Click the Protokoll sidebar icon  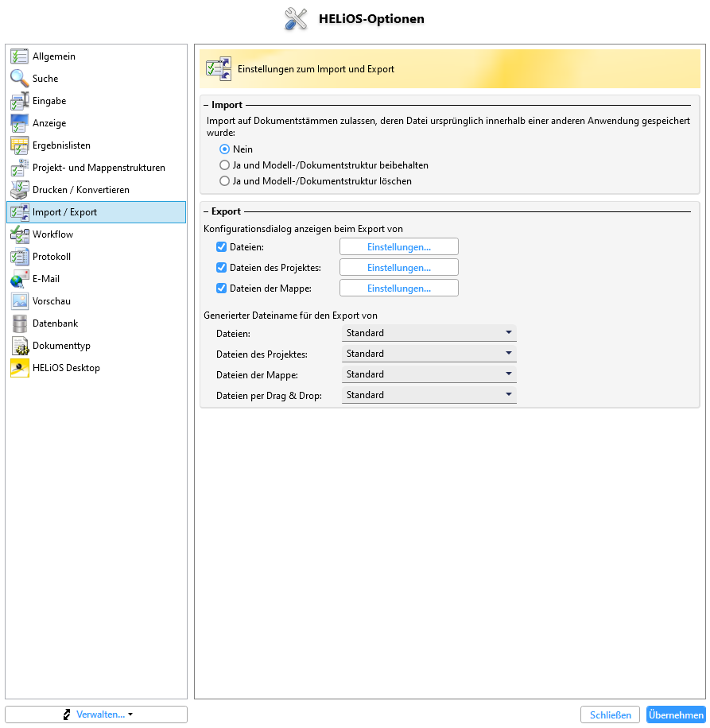20,257
